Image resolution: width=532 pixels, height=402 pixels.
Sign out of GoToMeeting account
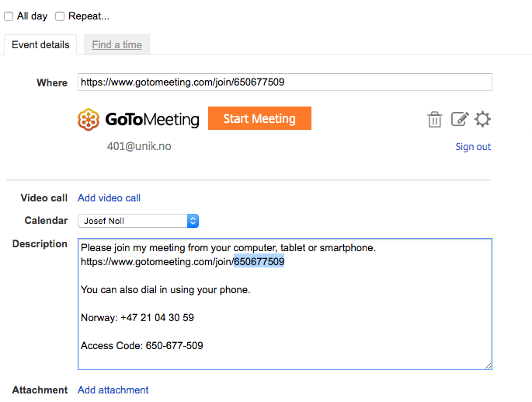coord(473,146)
